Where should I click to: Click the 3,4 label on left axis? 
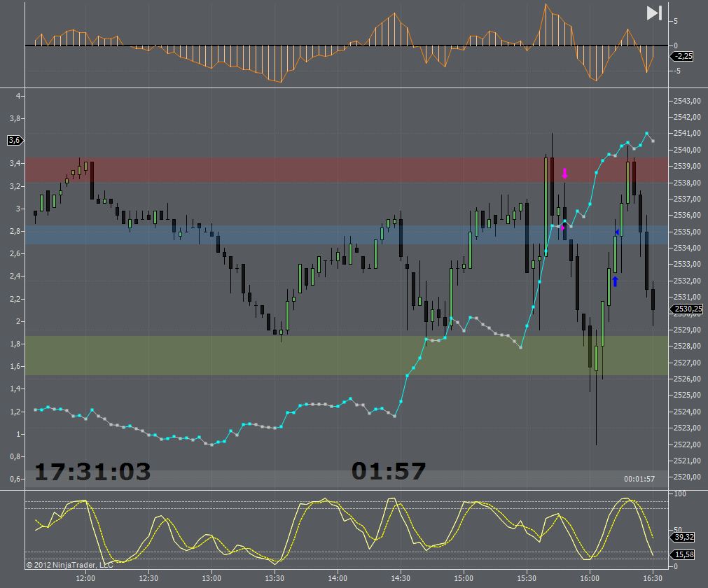click(15, 163)
